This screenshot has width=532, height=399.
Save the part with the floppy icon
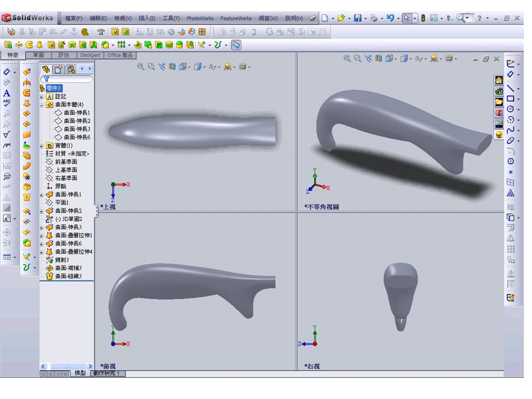[357, 18]
